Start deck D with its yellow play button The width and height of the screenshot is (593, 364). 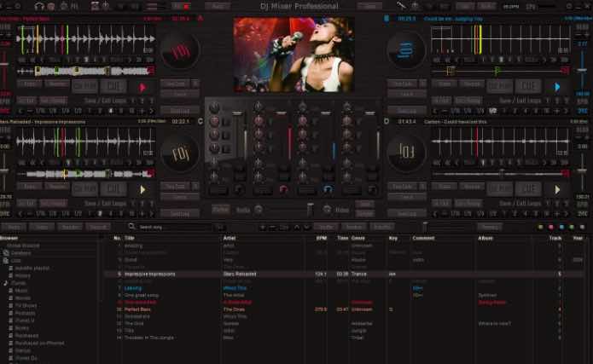point(557,189)
